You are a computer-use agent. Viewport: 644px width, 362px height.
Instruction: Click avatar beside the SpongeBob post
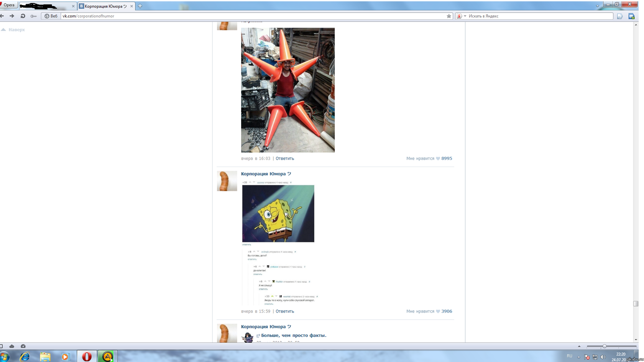point(227,181)
